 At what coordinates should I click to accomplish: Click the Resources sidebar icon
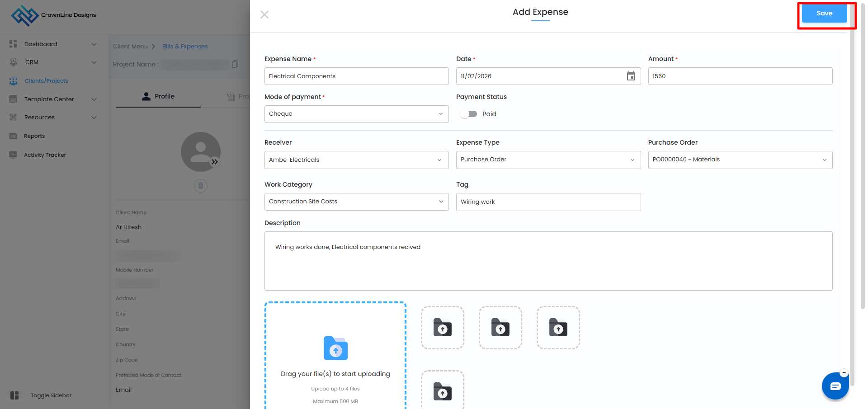tap(13, 117)
